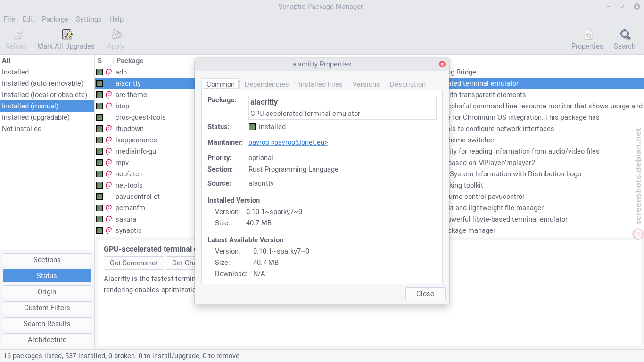Click the Mark All Upgrades icon
Viewport: 644px width, 362px height.
pos(67,34)
